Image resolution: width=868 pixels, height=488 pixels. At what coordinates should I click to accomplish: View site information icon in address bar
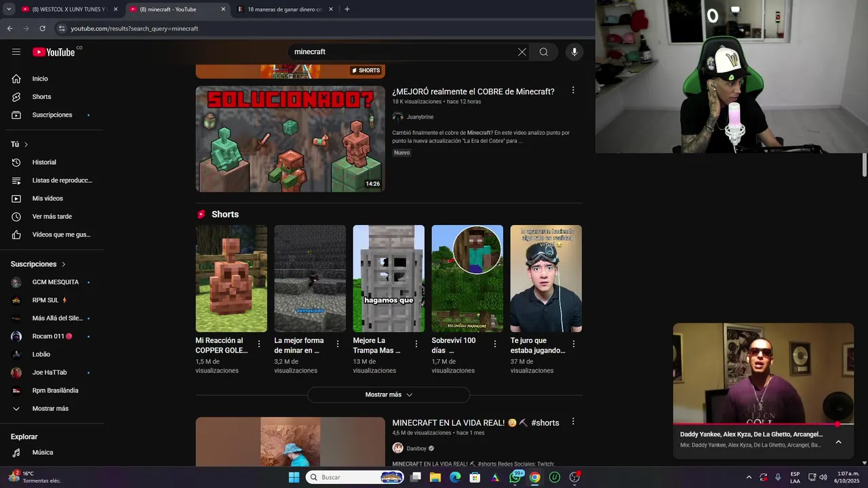click(62, 28)
